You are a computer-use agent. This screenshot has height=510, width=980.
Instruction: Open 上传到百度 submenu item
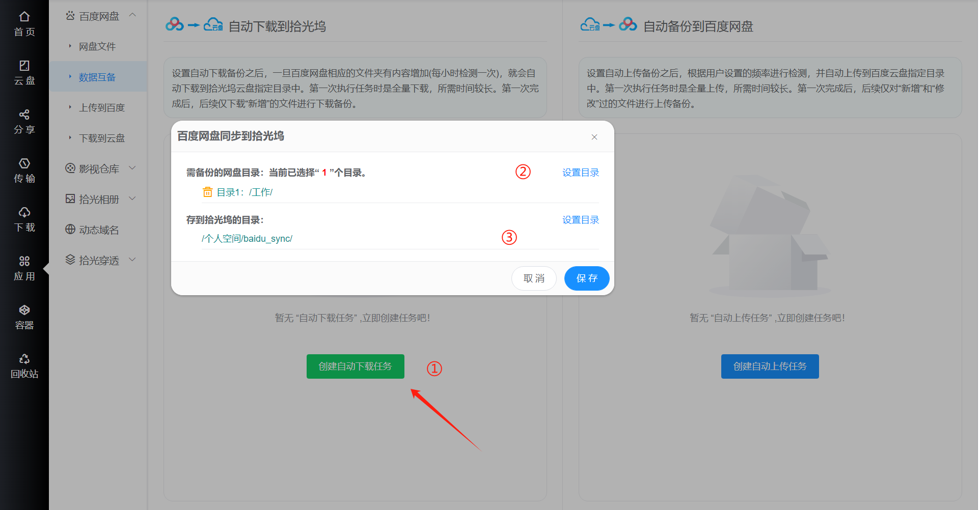click(x=98, y=107)
